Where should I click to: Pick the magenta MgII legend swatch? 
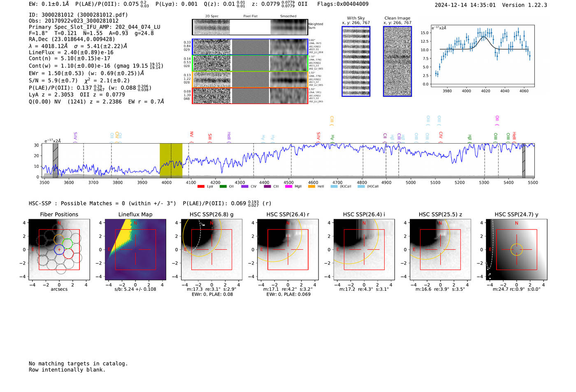(289, 186)
